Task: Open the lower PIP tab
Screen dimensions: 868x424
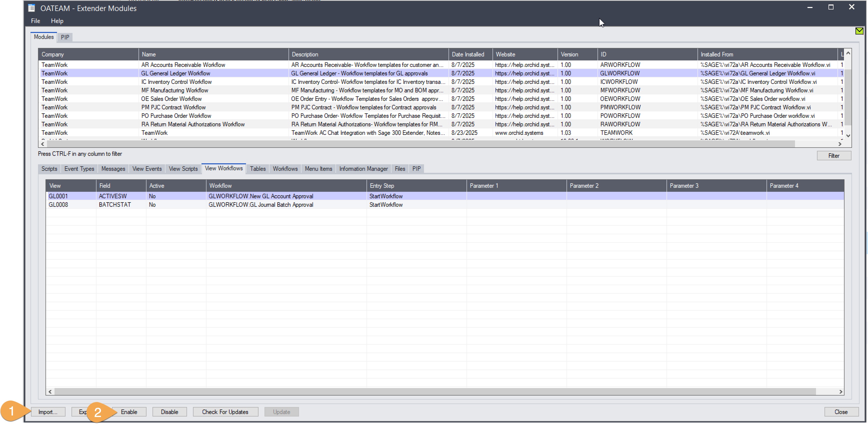Action: [x=416, y=169]
